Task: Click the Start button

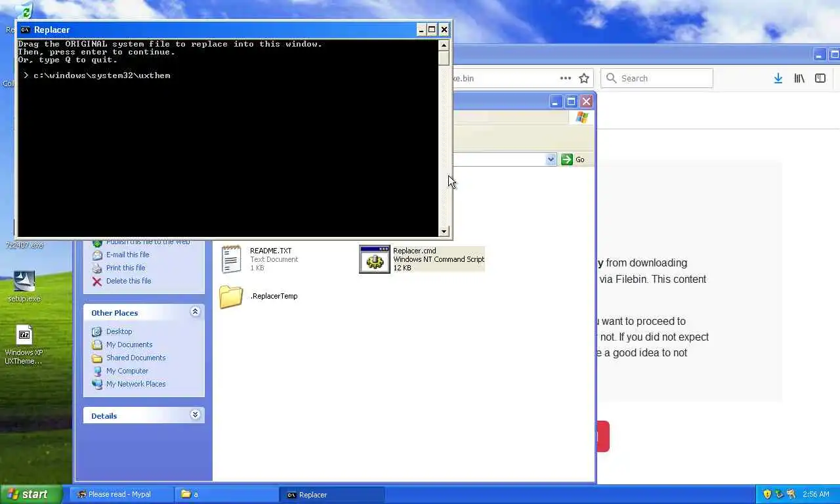Action: 31,494
